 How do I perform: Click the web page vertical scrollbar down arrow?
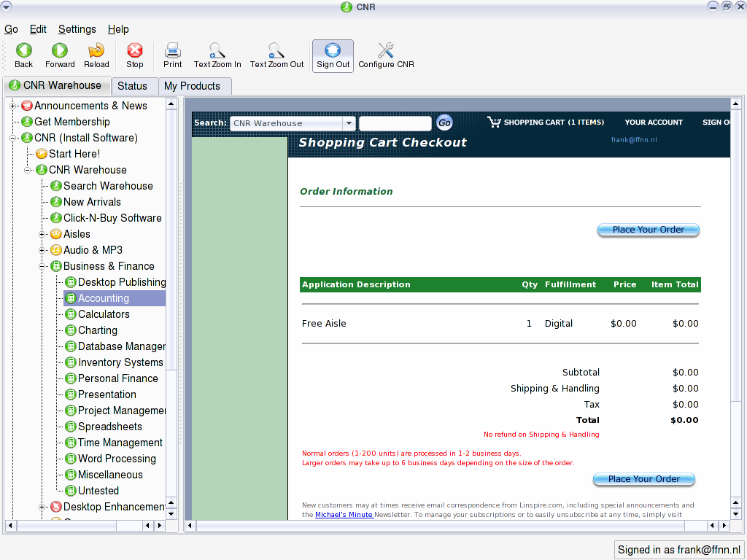pos(736,514)
